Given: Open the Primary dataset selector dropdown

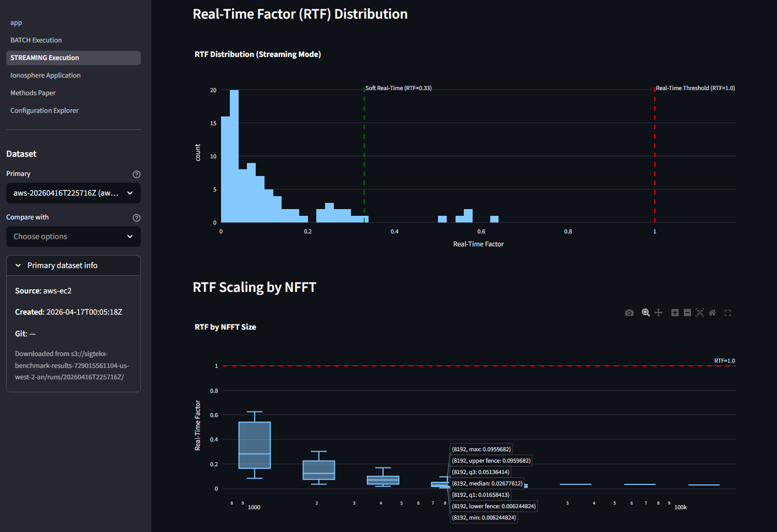Looking at the screenshot, I should 73,193.
